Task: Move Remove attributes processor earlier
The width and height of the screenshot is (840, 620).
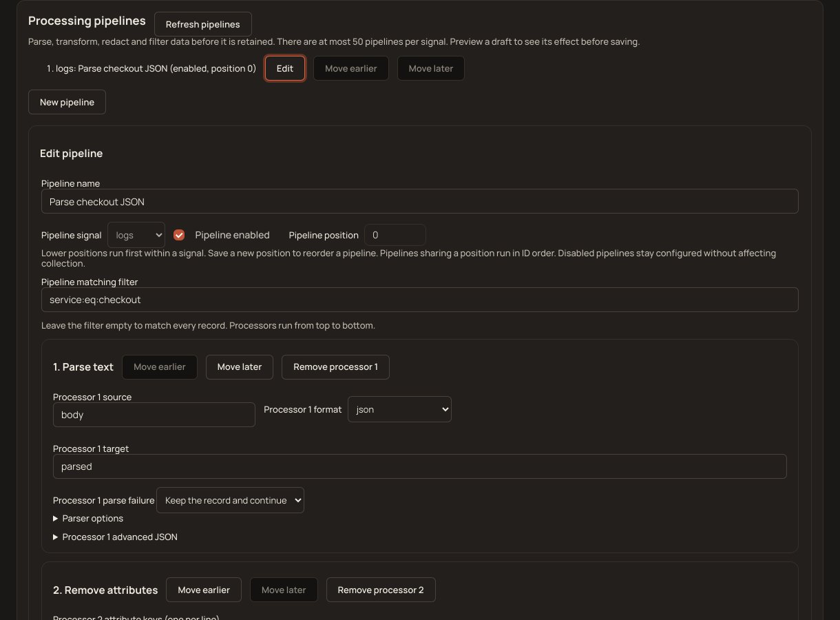Action: [204, 590]
